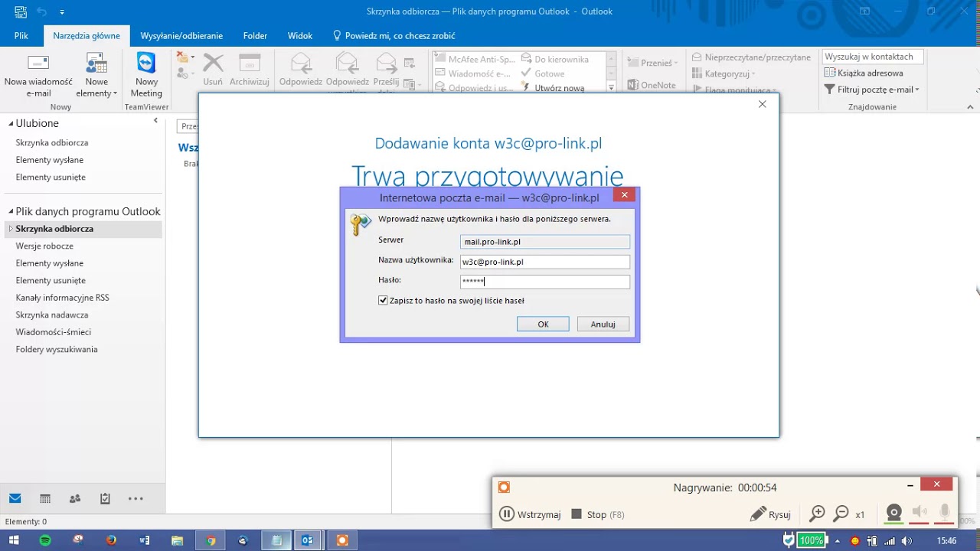Click the Usuń delete icon
980x551 pixels.
pyautogui.click(x=213, y=70)
